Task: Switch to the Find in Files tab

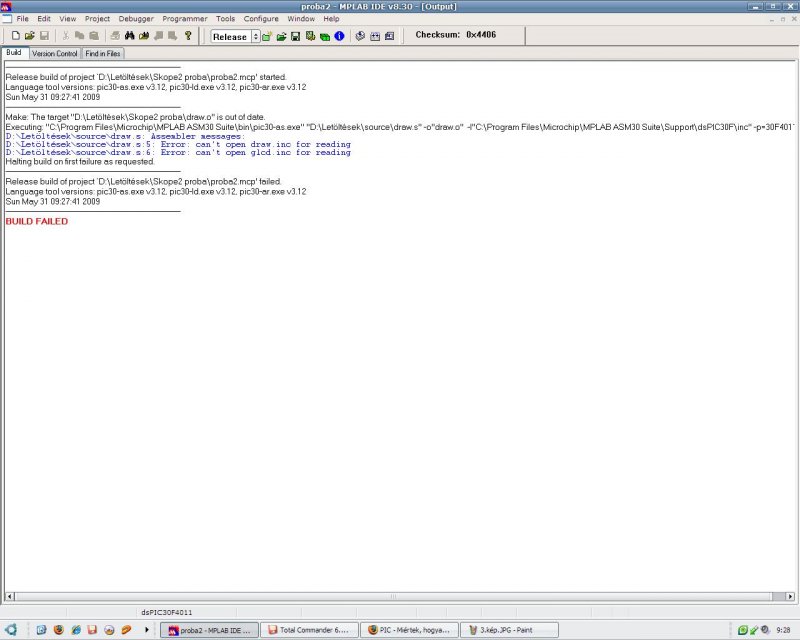Action: (103, 54)
